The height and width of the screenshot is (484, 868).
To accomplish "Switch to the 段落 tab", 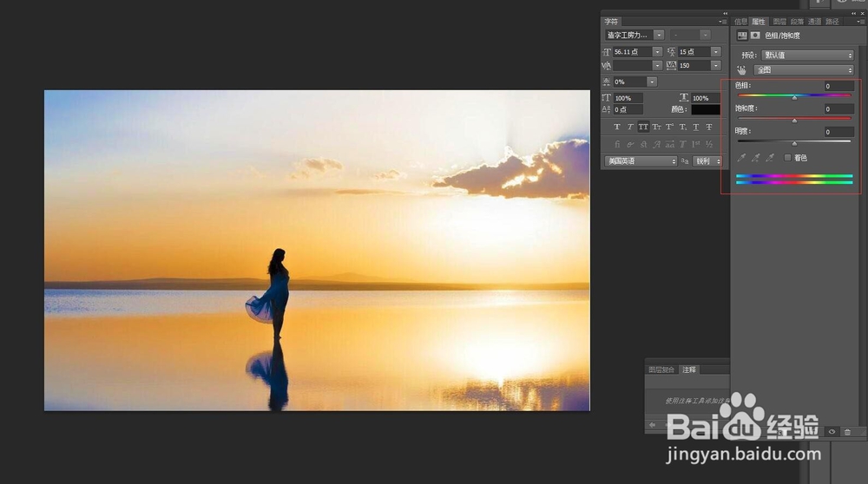I will pyautogui.click(x=797, y=22).
